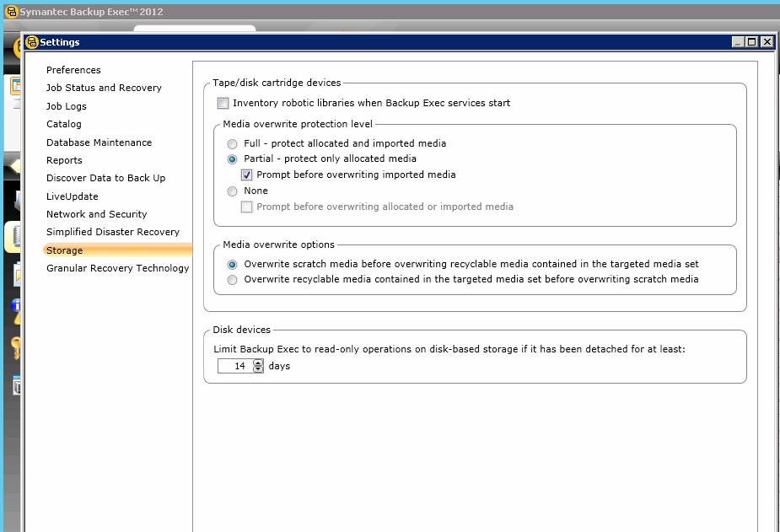Open LiveUpdate settings
The width and height of the screenshot is (780, 532).
pyautogui.click(x=73, y=196)
